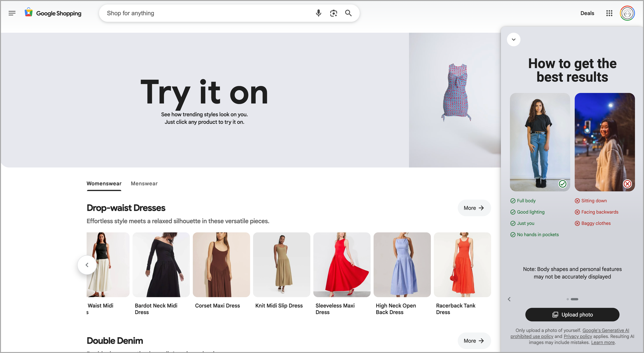
Task: Select the Womenswear tab
Action: coord(104,183)
